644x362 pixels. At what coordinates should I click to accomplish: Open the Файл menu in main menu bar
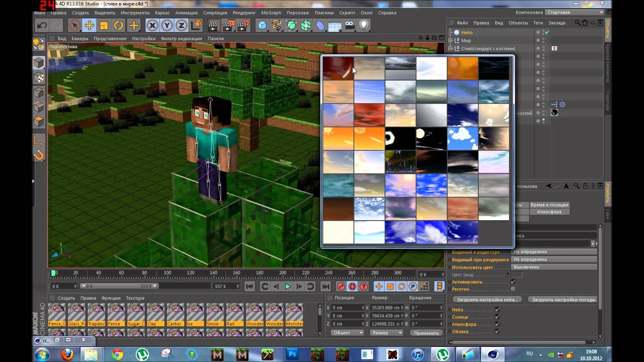click(x=40, y=13)
